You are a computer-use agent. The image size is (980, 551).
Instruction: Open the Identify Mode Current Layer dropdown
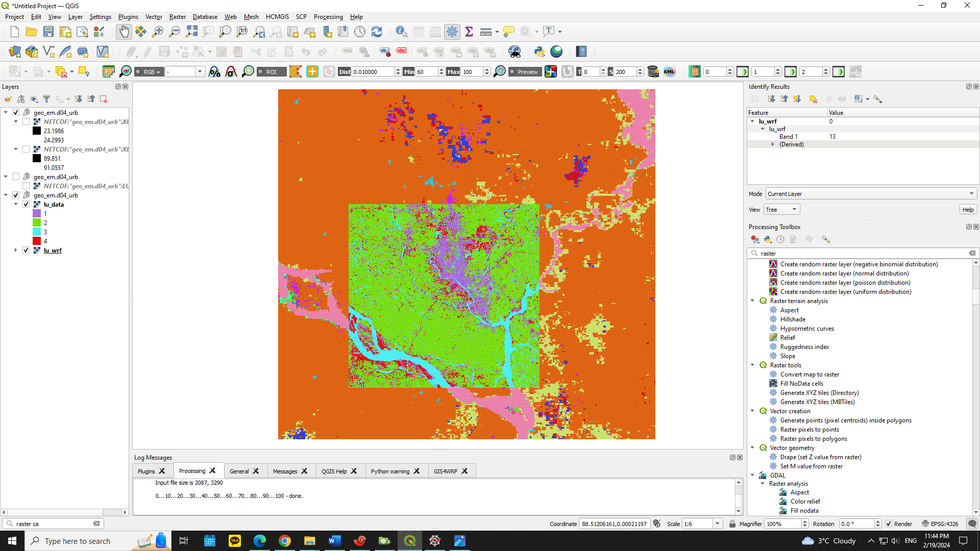tap(871, 194)
